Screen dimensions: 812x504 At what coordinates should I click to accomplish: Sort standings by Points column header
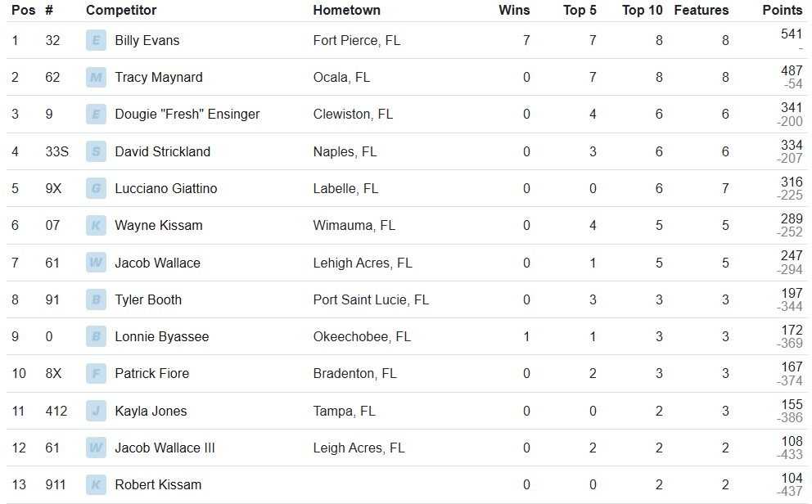[x=782, y=11]
